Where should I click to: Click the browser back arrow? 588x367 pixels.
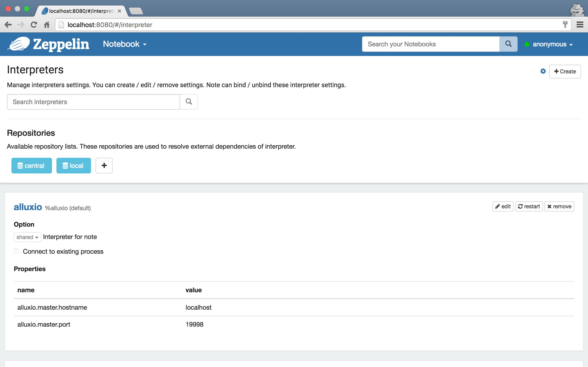(8, 25)
